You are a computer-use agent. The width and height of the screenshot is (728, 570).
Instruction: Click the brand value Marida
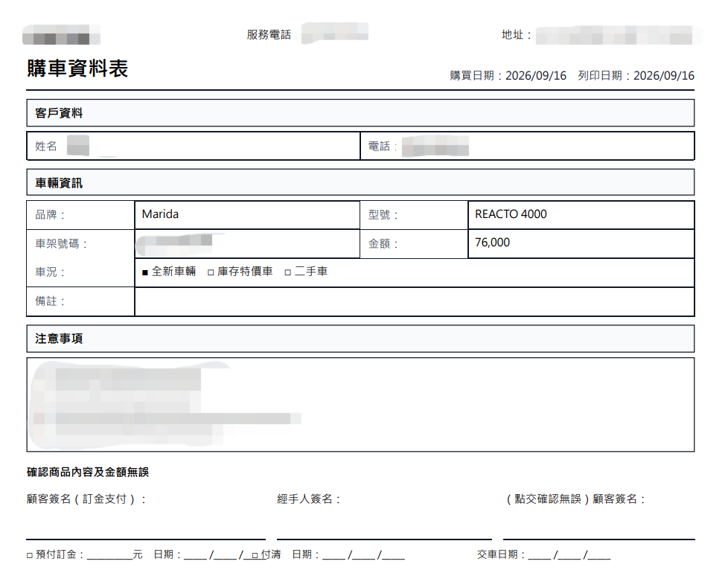point(160,214)
